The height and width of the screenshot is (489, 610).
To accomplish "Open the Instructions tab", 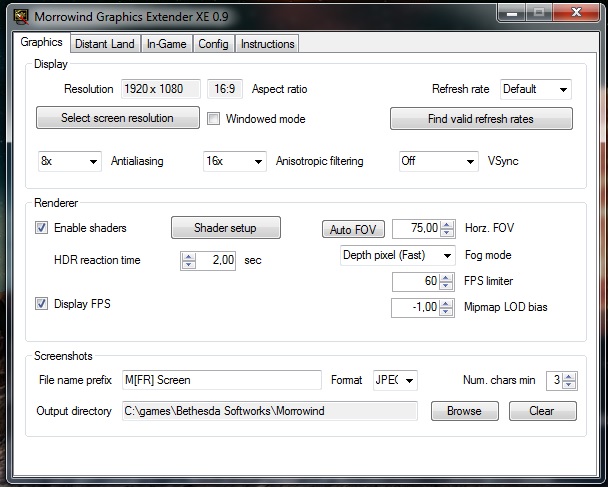I will (x=267, y=44).
